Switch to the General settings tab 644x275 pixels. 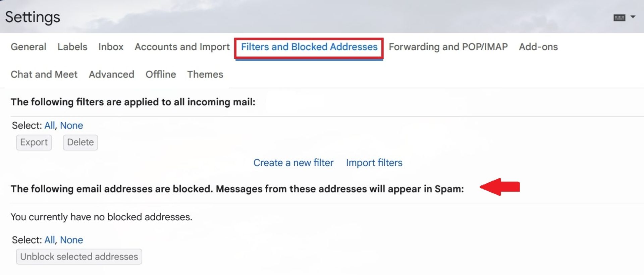(x=29, y=47)
